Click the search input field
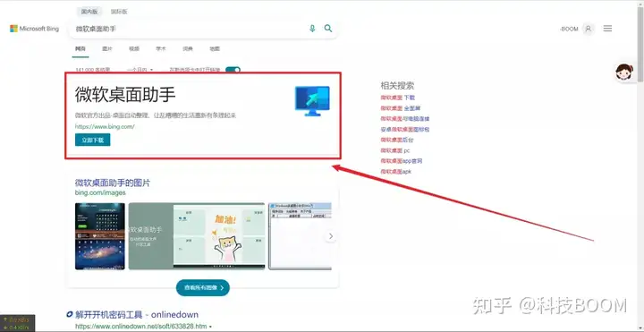This screenshot has height=332, width=644. coord(189,29)
